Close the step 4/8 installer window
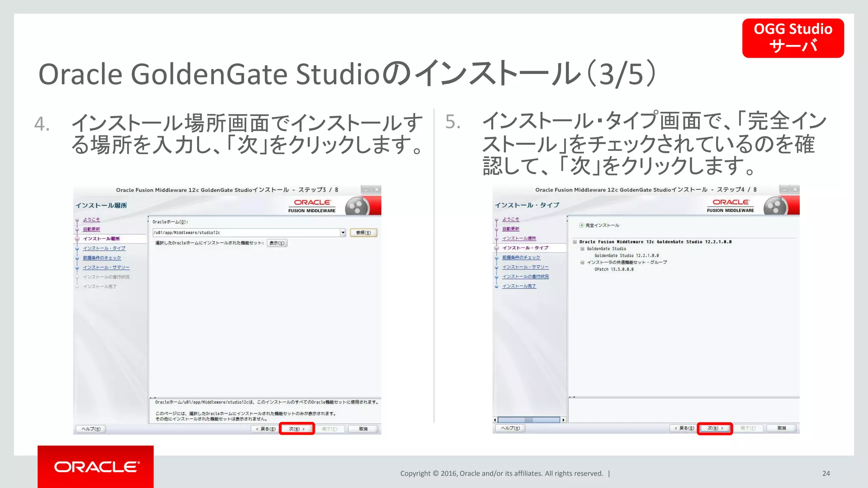Screen dimensions: 868x488 coord(795,189)
